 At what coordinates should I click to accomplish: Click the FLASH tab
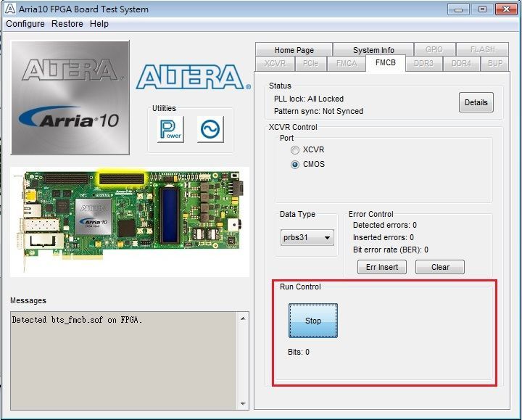pos(482,49)
